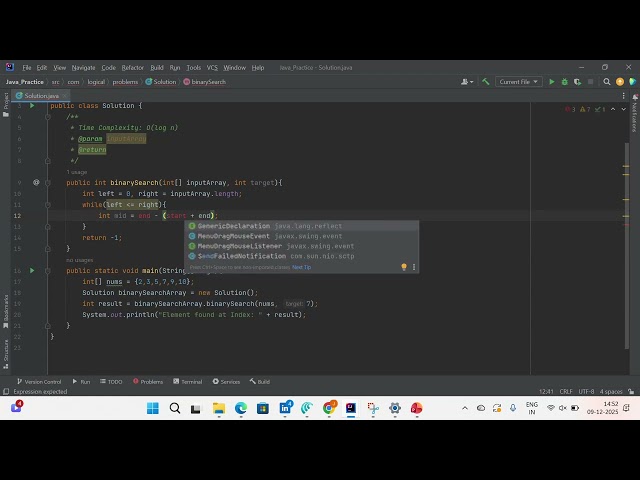The width and height of the screenshot is (640, 480).
Task: Open the Bookmarks tool window sidebar button
Action: [6, 311]
